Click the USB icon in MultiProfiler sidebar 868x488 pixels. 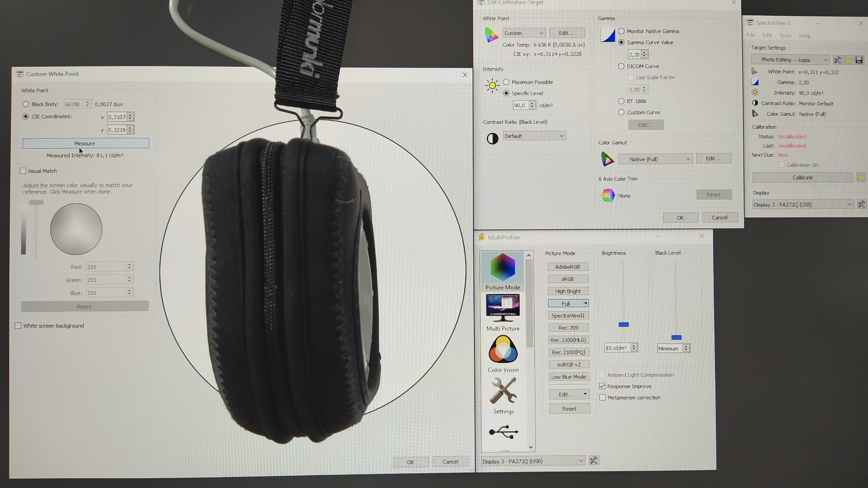[x=503, y=432]
